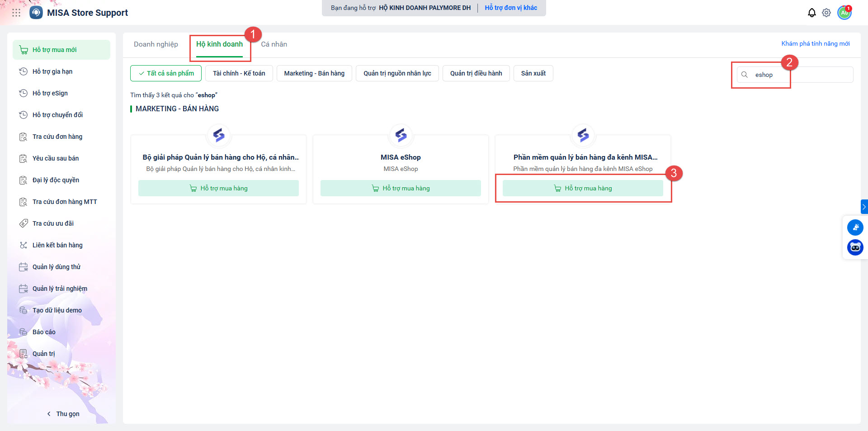Open the notifications bell
The height and width of the screenshot is (431, 868).
(x=812, y=13)
